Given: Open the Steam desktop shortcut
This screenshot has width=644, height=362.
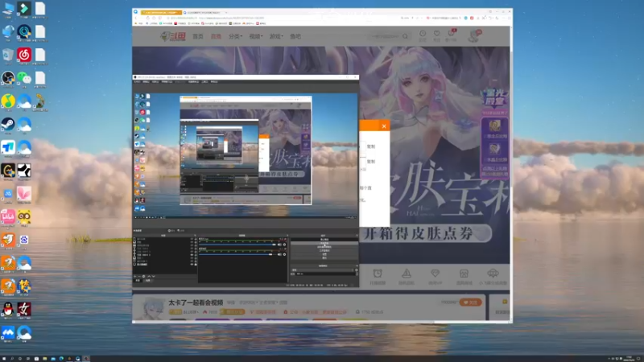Looking at the screenshot, I should click(x=8, y=124).
